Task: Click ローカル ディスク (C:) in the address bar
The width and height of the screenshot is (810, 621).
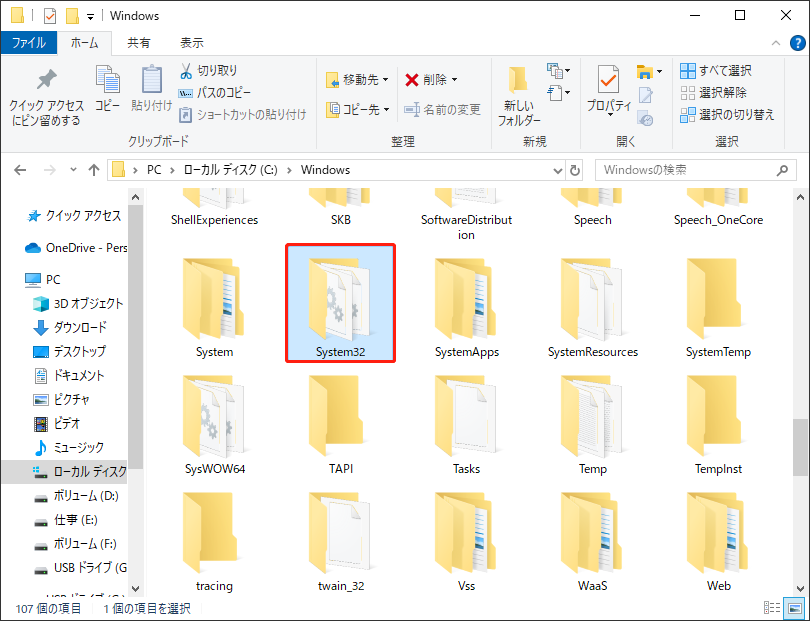Action: [230, 170]
